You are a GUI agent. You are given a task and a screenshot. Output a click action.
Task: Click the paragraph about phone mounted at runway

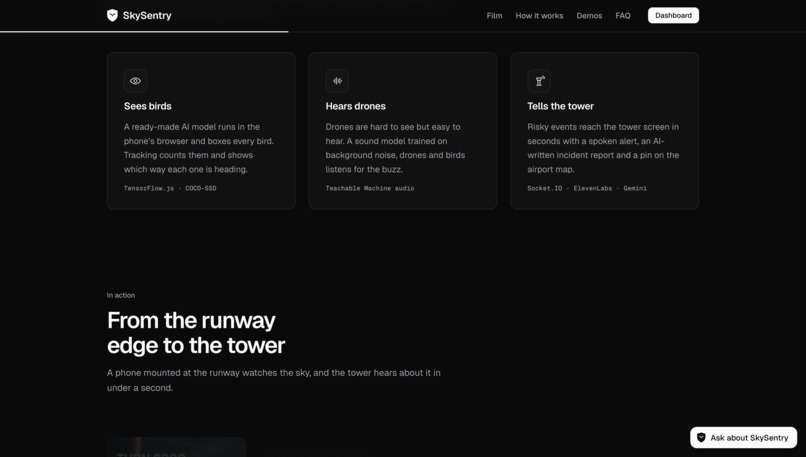273,380
